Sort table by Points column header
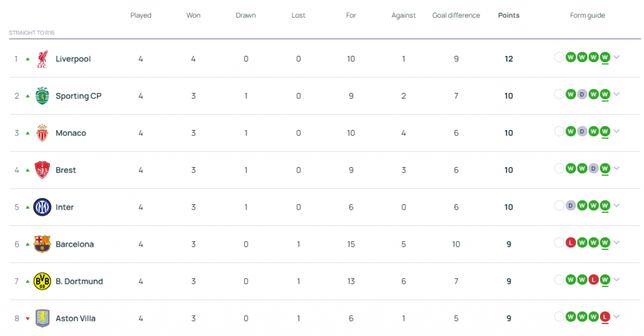Screen dimensions: 644x336 tap(508, 15)
